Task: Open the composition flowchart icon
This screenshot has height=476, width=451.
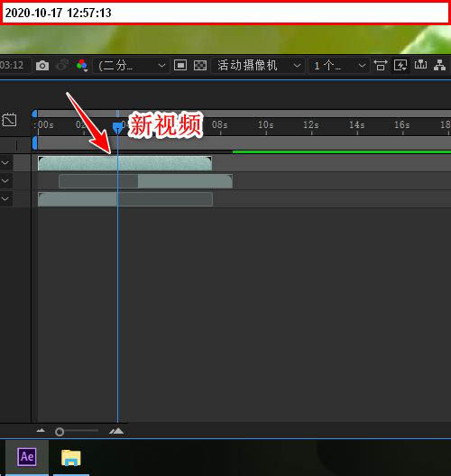Action: (440, 65)
